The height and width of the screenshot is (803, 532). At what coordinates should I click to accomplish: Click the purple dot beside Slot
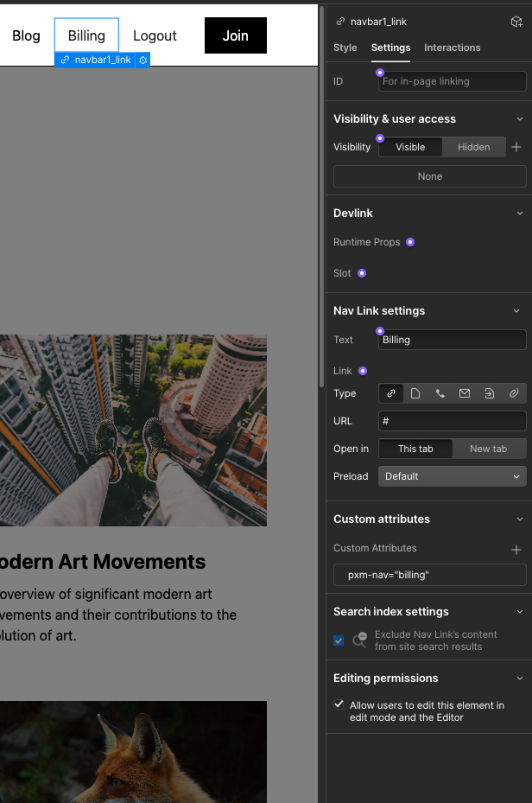[362, 273]
